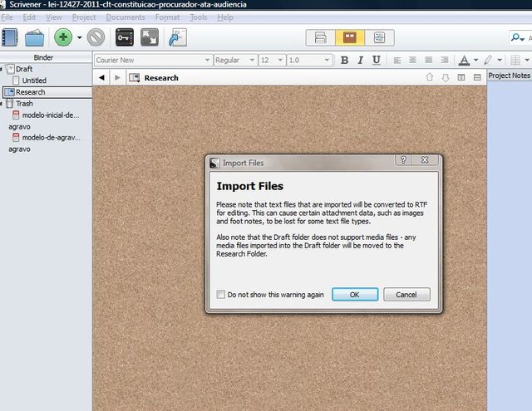532x411 pixels.
Task: Click the Project Notes header
Action: pos(509,76)
